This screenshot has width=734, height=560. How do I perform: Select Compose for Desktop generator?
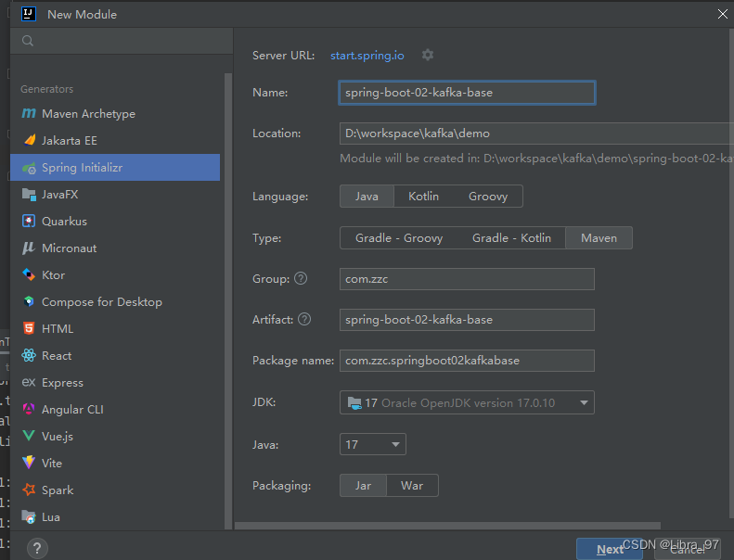(x=102, y=301)
